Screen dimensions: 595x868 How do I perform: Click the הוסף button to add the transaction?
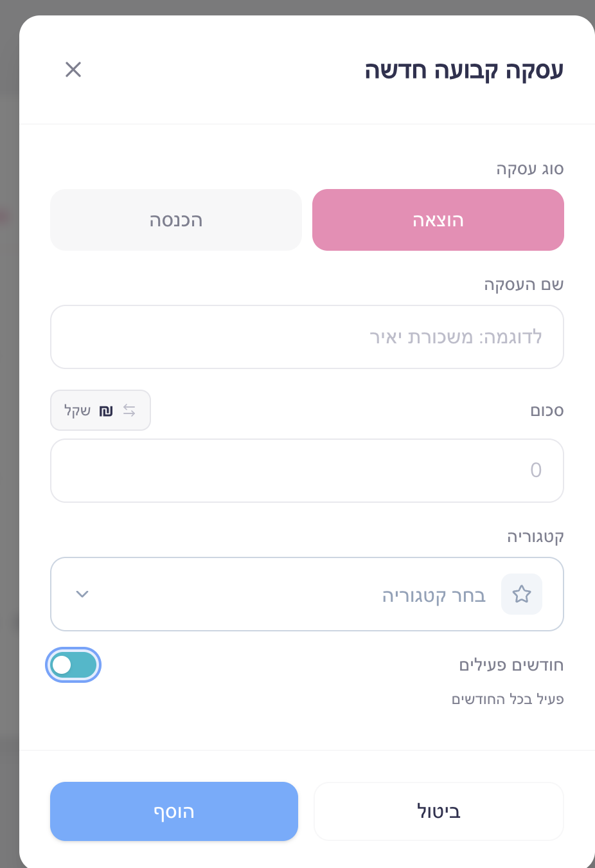(174, 811)
